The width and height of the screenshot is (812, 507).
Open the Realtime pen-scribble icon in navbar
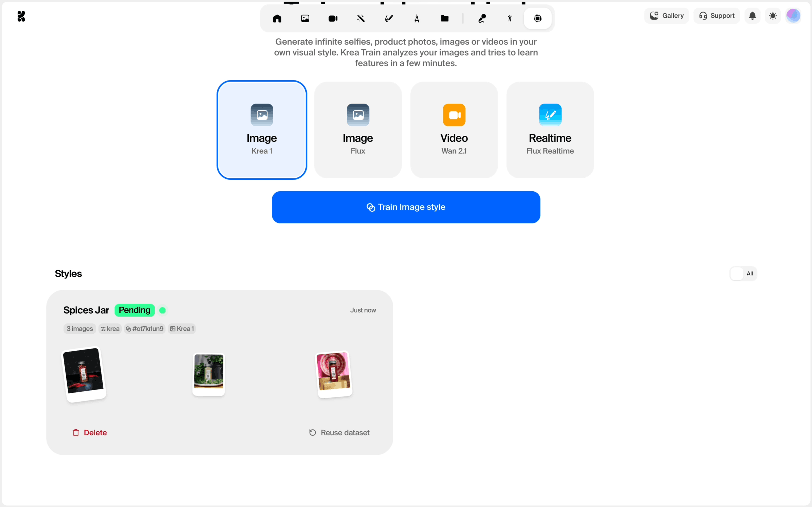click(389, 19)
